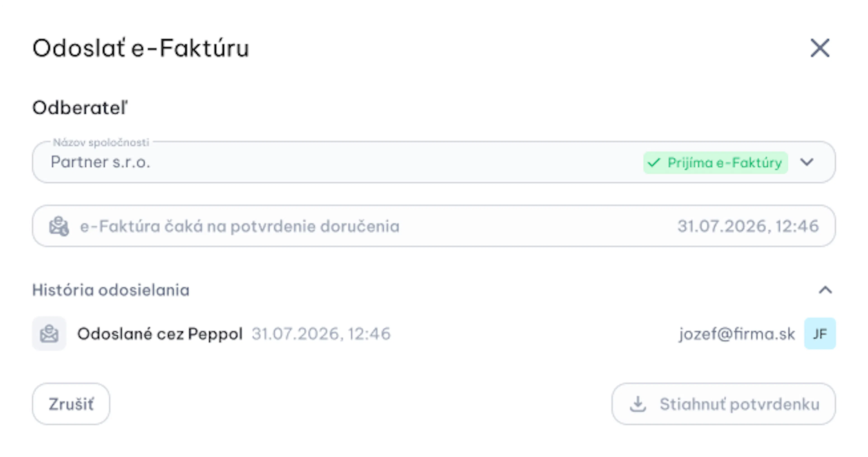Viewport: 868px width, 457px height.
Task: Click the História odosielania heading
Action: (111, 290)
